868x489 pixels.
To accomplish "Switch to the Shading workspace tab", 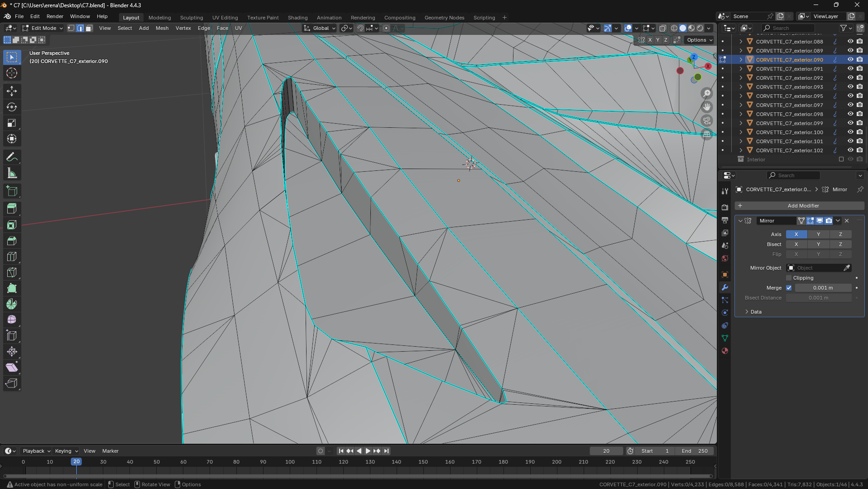I will pyautogui.click(x=297, y=18).
